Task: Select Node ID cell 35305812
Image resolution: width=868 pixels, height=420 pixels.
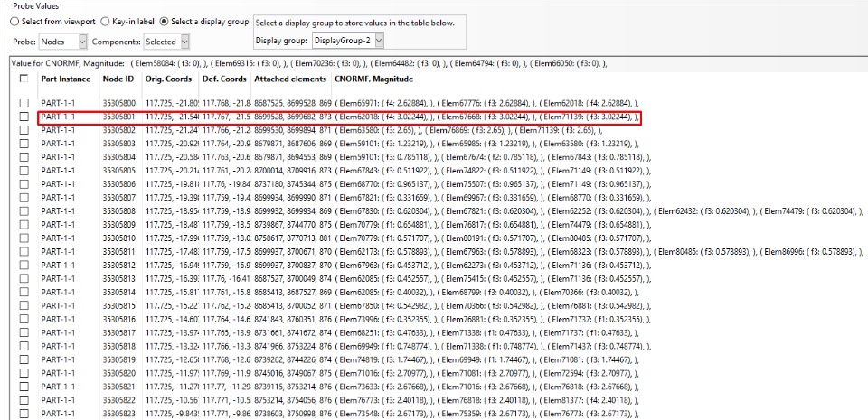Action: (x=119, y=265)
